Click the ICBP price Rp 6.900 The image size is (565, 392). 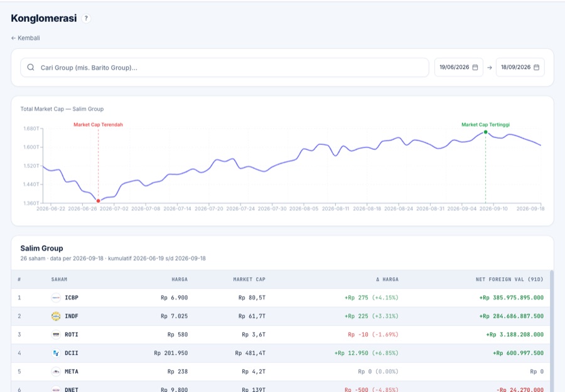click(x=174, y=298)
